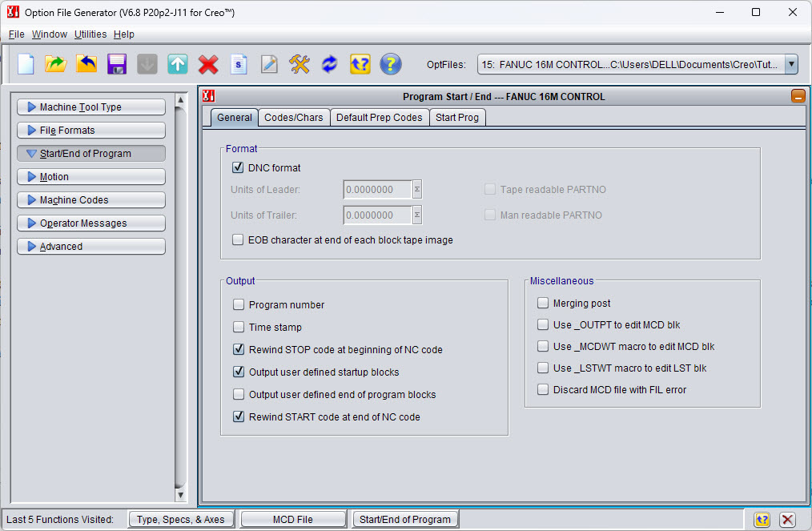Open the tools hammer and wrench icon
Image resolution: width=812 pixels, height=531 pixels.
299,64
